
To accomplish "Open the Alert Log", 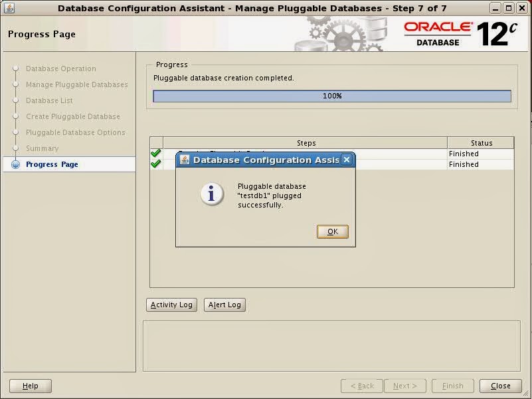I will click(x=224, y=305).
